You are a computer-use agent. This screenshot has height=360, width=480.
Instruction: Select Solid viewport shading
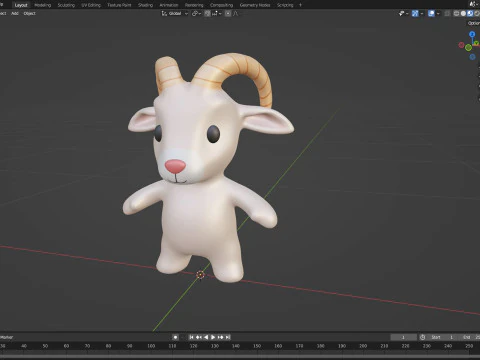point(463,13)
